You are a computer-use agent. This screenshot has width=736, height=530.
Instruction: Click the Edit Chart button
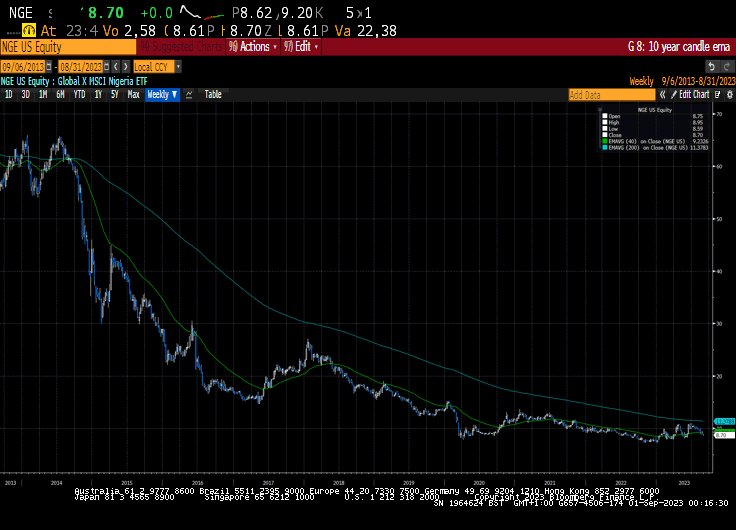(690, 95)
